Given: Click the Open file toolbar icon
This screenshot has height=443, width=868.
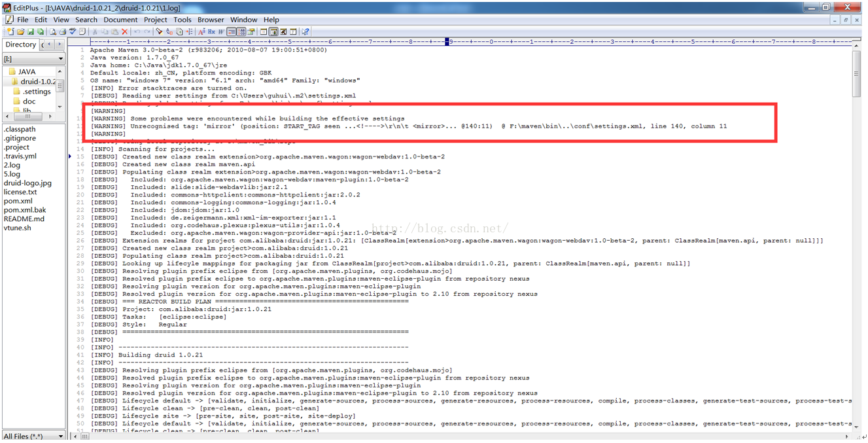Looking at the screenshot, I should point(21,31).
